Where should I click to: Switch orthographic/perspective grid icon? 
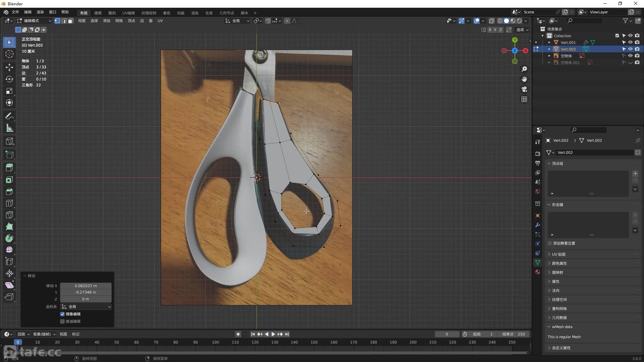(x=524, y=99)
